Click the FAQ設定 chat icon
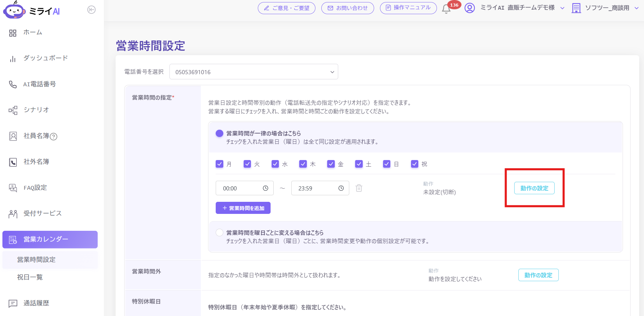Image resolution: width=644 pixels, height=316 pixels. click(13, 188)
